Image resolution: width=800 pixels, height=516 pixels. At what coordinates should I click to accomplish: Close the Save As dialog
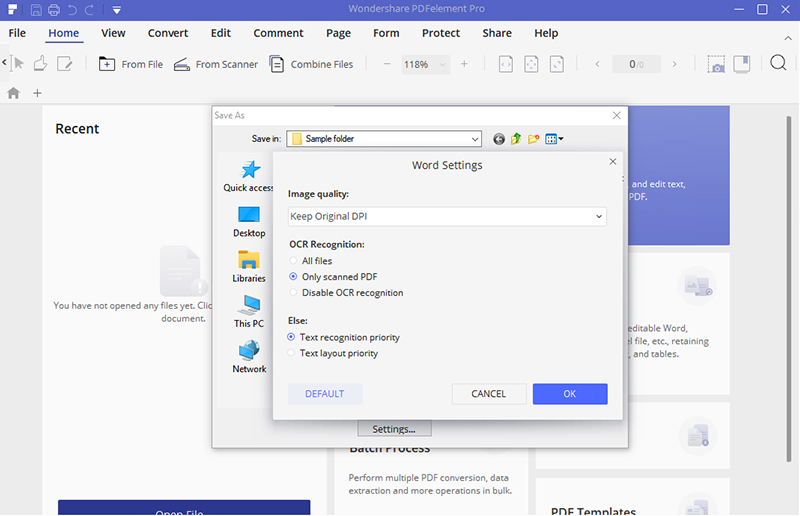pyautogui.click(x=616, y=115)
